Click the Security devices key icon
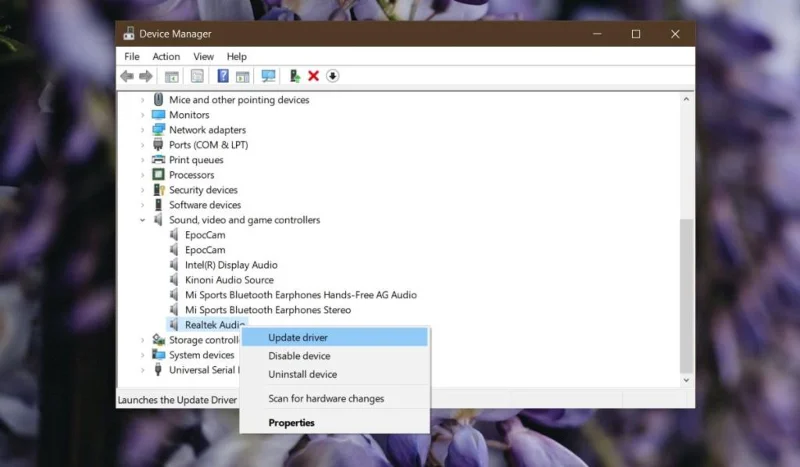The image size is (800, 467). pyautogui.click(x=159, y=190)
